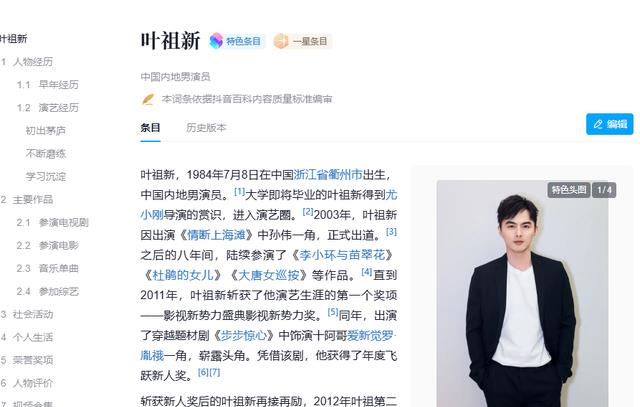Click the featured portrait photo

522,293
